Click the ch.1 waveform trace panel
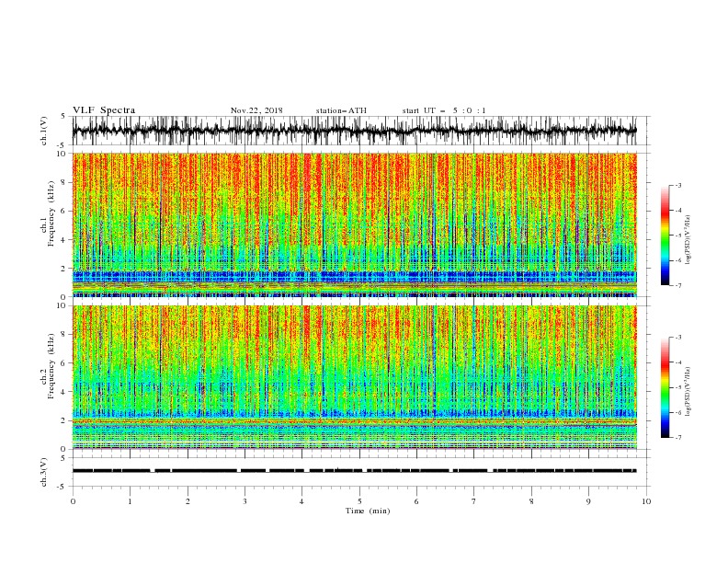The width and height of the screenshot is (728, 563). (360, 131)
